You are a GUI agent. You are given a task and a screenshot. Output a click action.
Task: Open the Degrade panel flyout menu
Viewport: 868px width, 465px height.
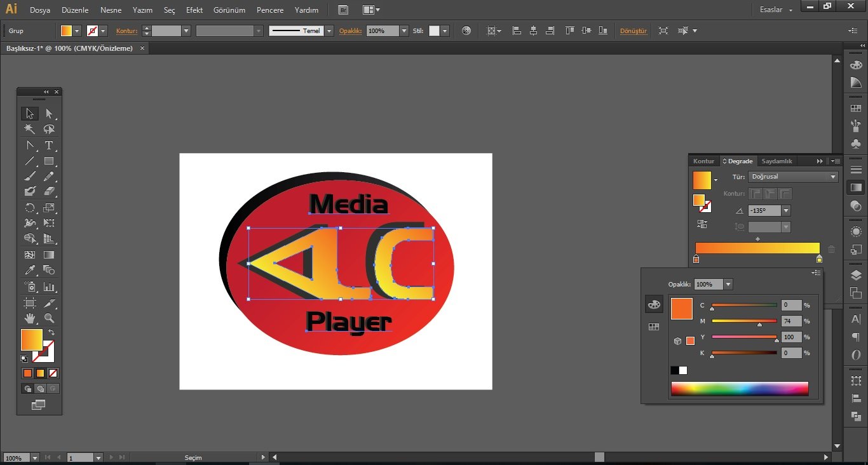836,161
